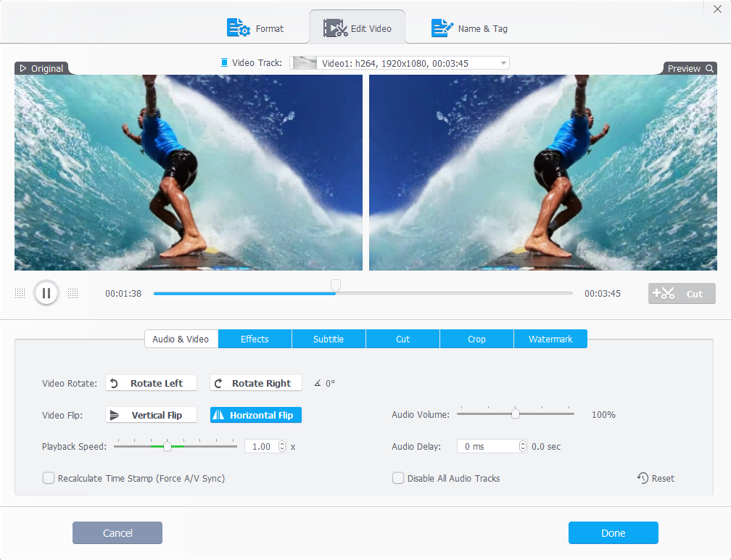
Task: Open the Format tab
Action: coord(255,28)
